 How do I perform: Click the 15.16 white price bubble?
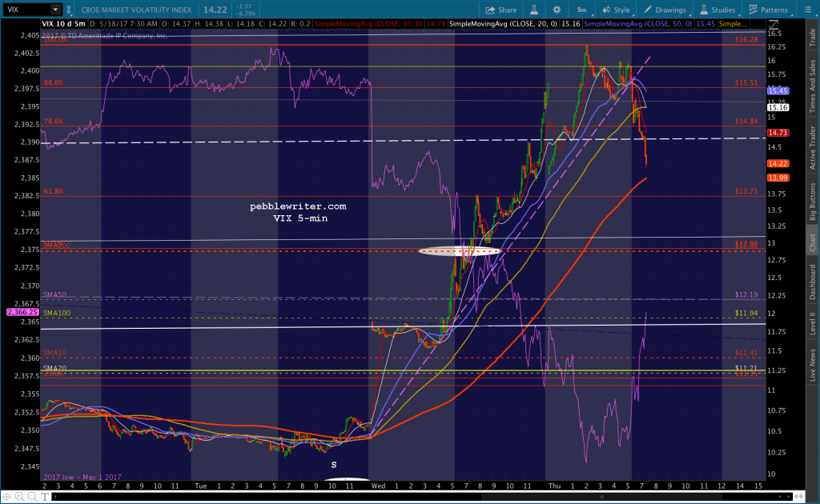click(x=778, y=107)
